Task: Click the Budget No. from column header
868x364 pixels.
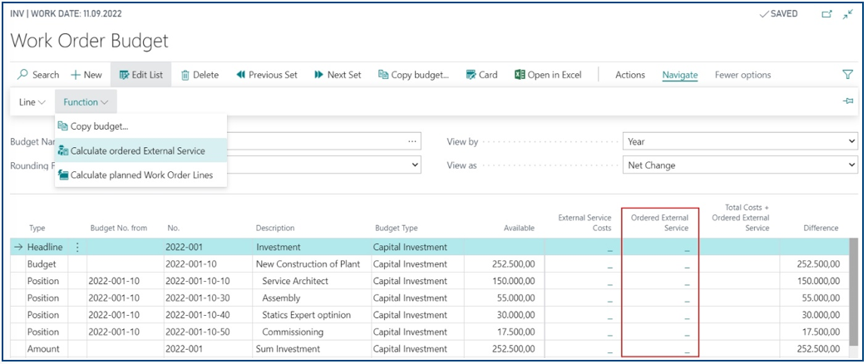Action: (116, 228)
